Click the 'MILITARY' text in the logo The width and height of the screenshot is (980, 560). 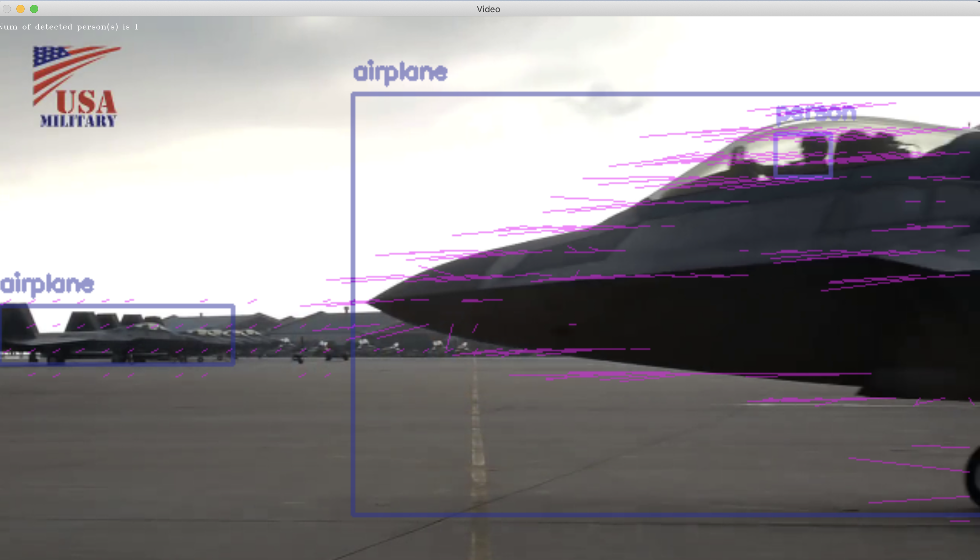pos(78,121)
